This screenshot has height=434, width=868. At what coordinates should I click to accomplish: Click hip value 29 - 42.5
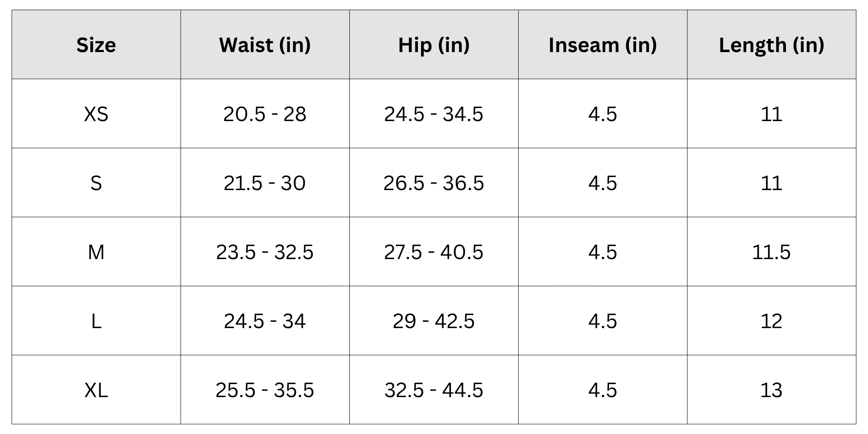(x=434, y=321)
